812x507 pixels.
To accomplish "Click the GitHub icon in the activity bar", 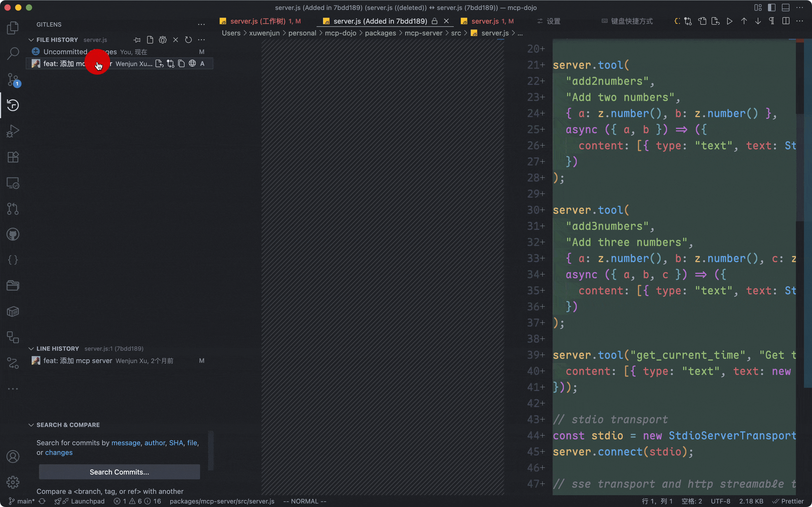I will (x=13, y=234).
